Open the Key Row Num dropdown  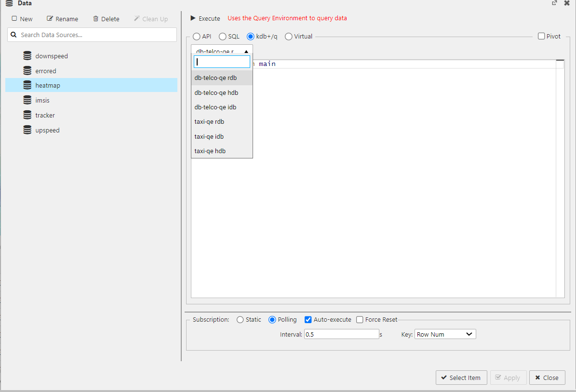[445, 334]
